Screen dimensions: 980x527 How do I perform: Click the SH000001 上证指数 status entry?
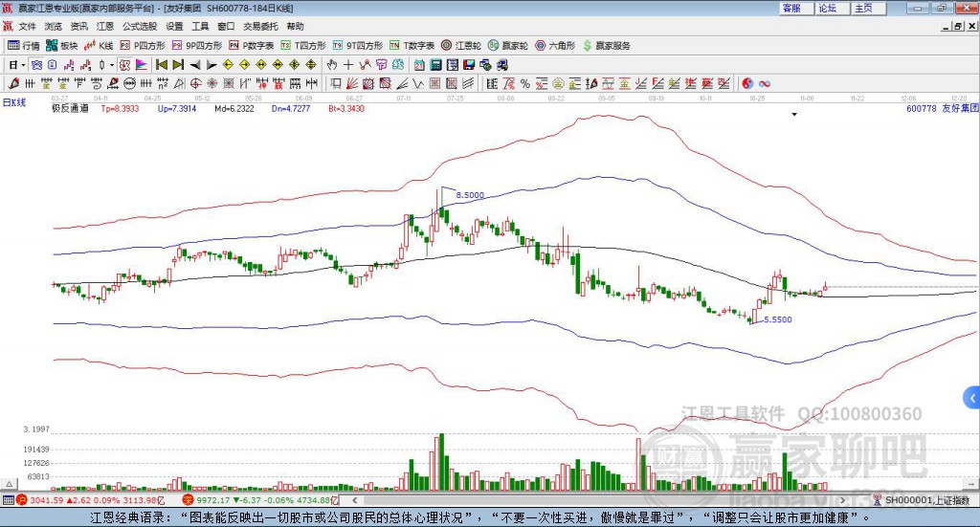tap(922, 500)
